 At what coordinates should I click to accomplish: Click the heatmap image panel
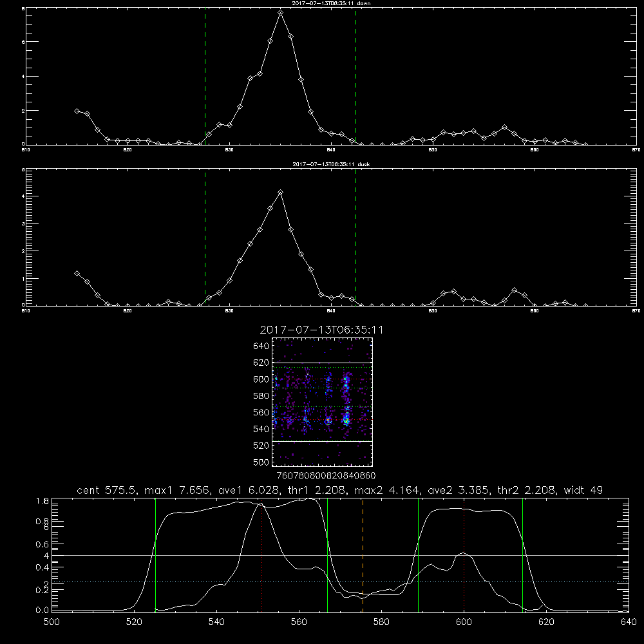pos(322,402)
